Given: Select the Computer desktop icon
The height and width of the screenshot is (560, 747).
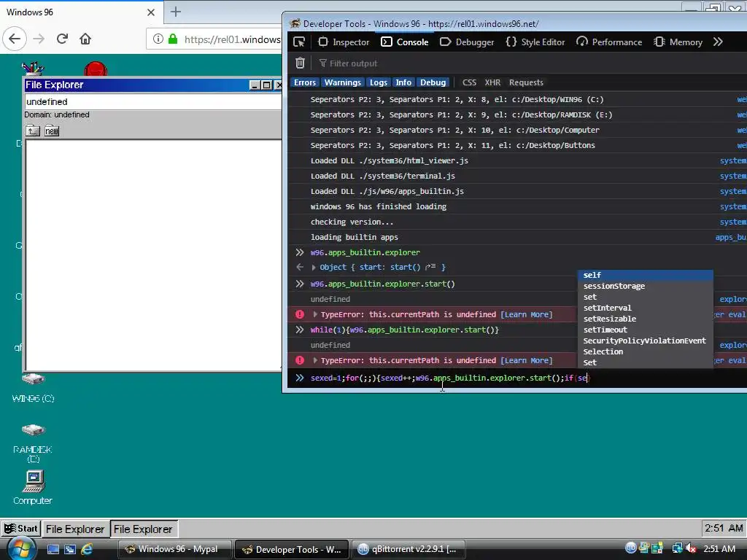Looking at the screenshot, I should tap(33, 488).
